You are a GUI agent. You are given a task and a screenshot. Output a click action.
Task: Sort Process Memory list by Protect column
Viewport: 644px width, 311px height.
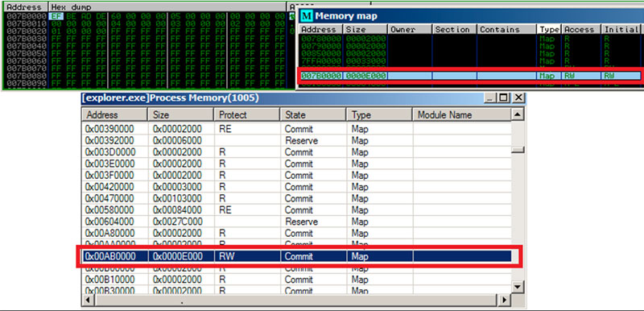coord(247,115)
